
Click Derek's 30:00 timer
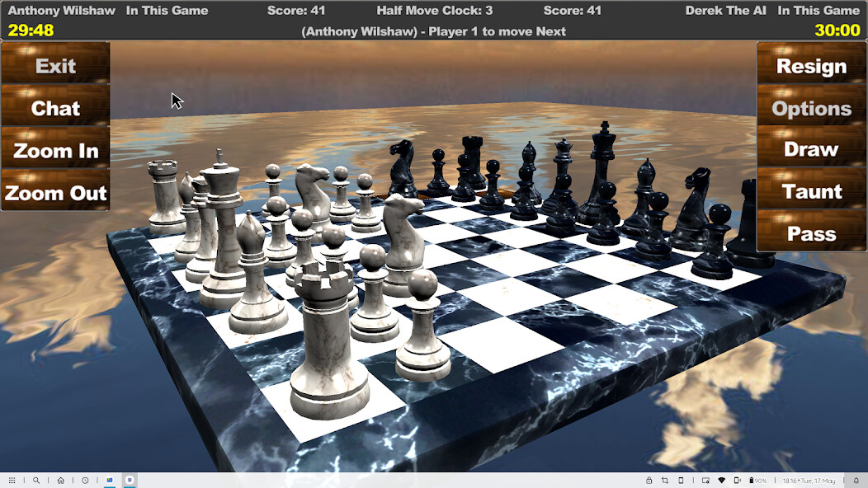tap(837, 30)
